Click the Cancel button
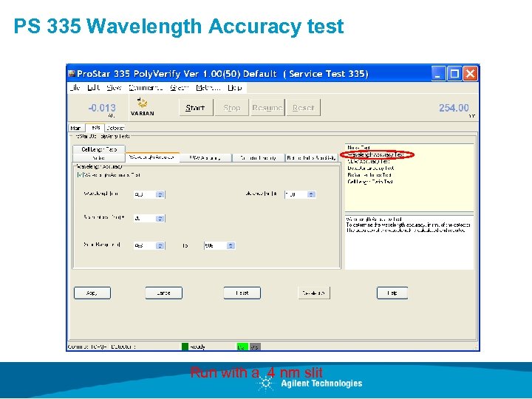 (x=164, y=293)
